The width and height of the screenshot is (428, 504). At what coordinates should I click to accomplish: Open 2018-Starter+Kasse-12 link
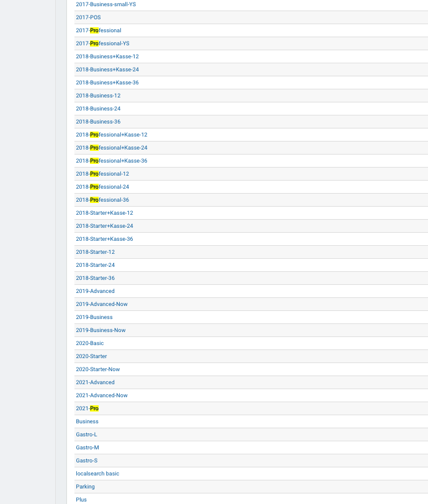click(104, 213)
